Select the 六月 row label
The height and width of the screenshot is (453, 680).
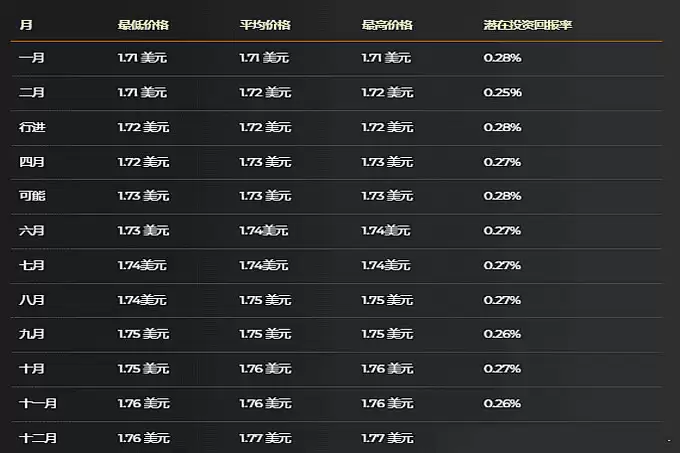(x=31, y=231)
